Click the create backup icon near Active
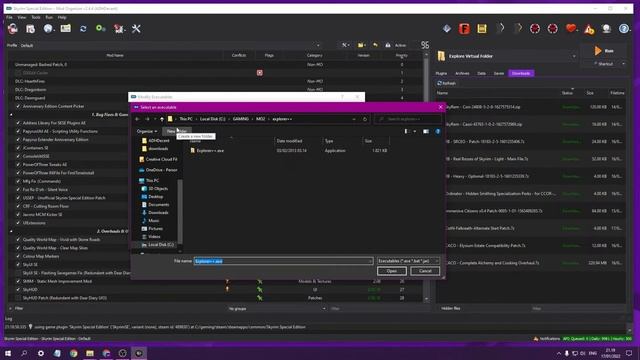 point(388,45)
